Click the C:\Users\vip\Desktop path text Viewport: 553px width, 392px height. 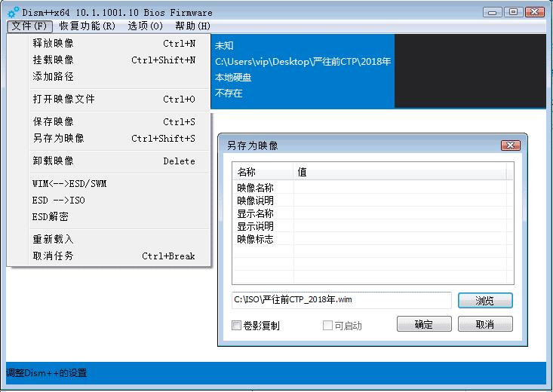(x=303, y=61)
